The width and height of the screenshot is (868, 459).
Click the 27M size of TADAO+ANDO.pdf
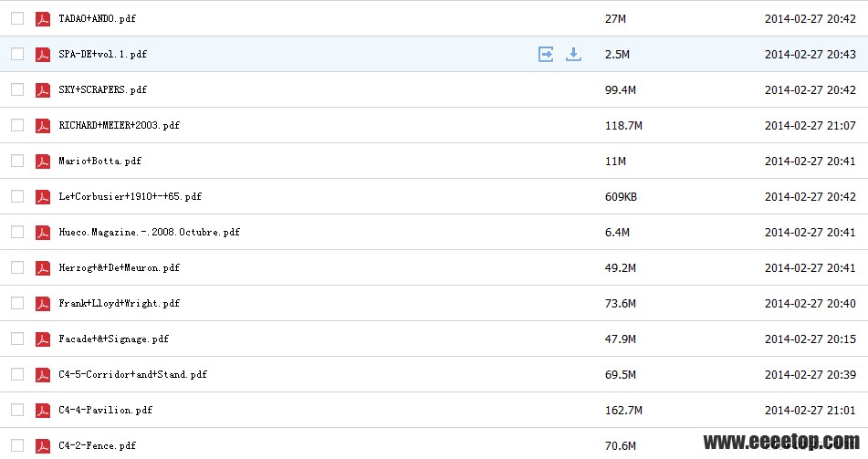pyautogui.click(x=615, y=19)
